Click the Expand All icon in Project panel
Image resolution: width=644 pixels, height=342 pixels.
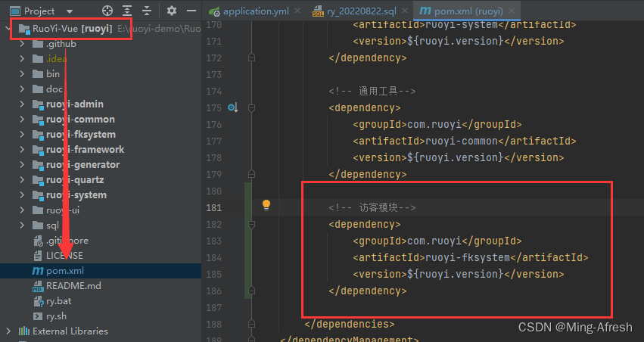[128, 11]
